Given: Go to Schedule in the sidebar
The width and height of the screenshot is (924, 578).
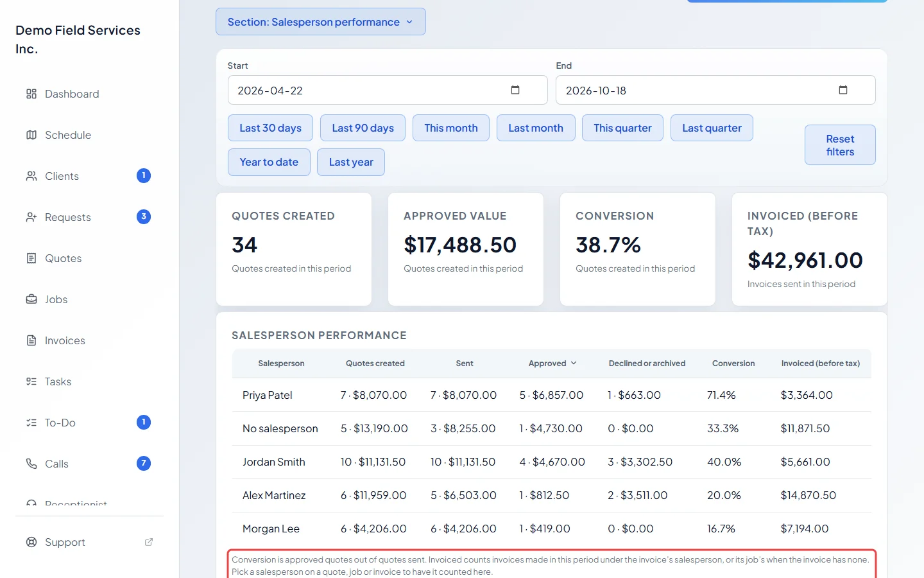Looking at the screenshot, I should (x=90, y=135).
